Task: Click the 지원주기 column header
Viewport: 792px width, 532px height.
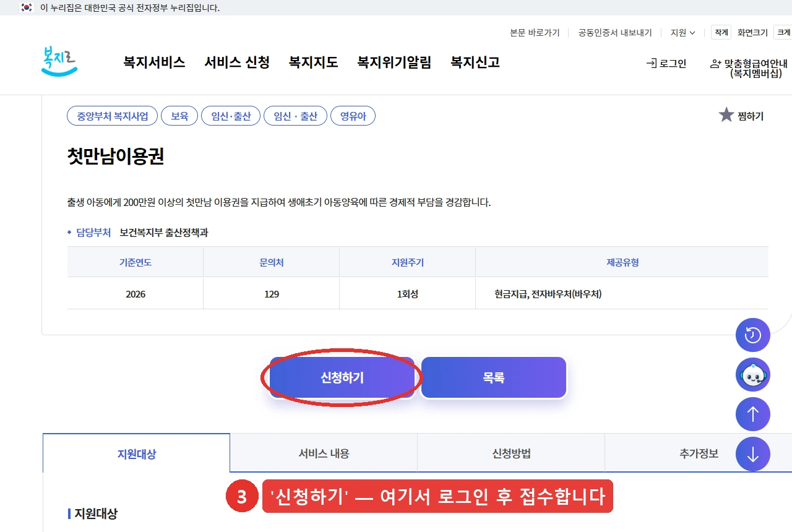Action: (x=408, y=262)
